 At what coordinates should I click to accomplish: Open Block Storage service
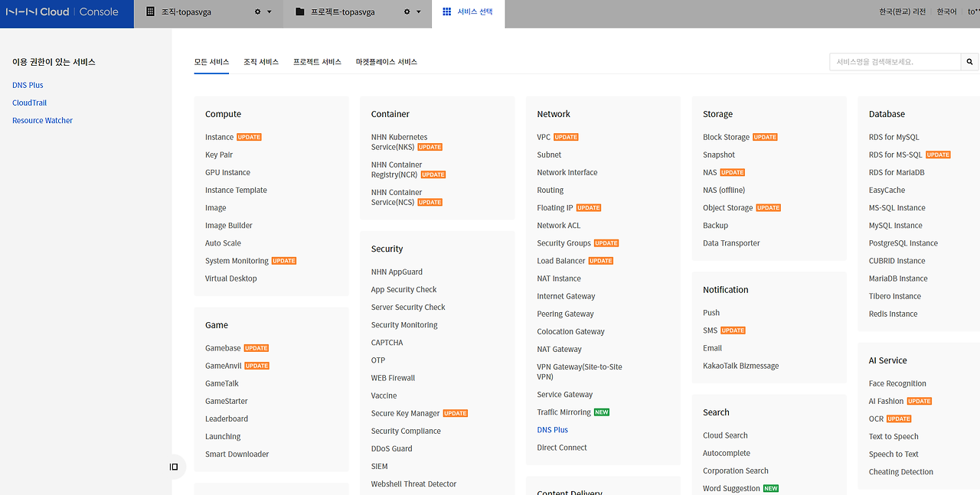[726, 138]
